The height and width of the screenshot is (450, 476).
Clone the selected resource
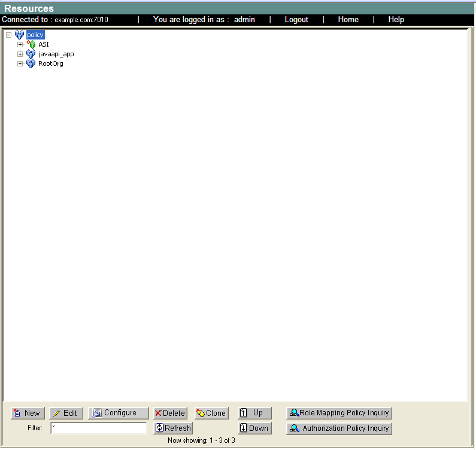coord(211,413)
